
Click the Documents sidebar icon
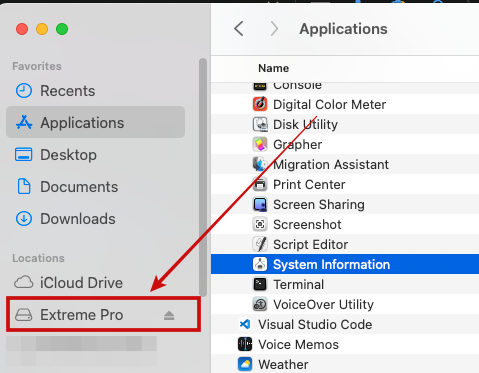coord(24,186)
